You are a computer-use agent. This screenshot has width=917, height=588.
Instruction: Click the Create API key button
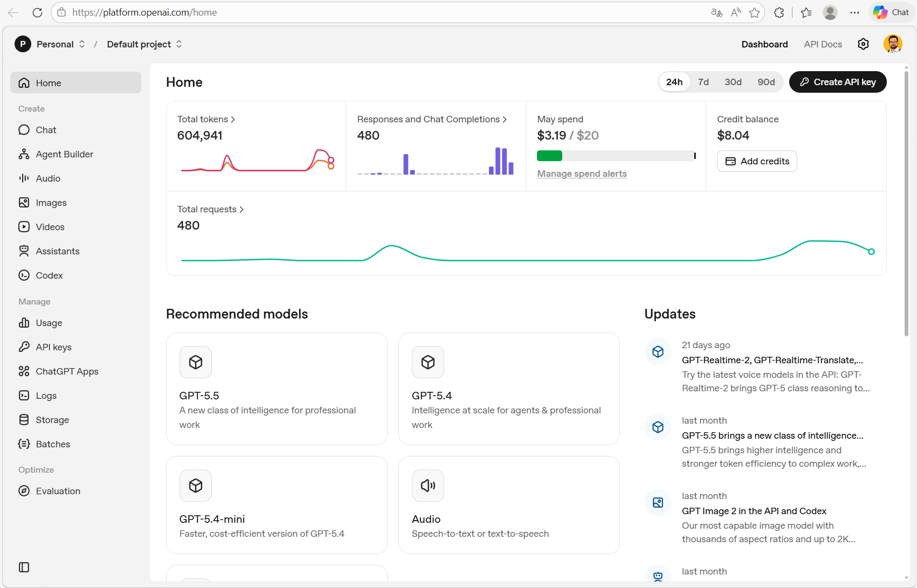[x=838, y=82]
